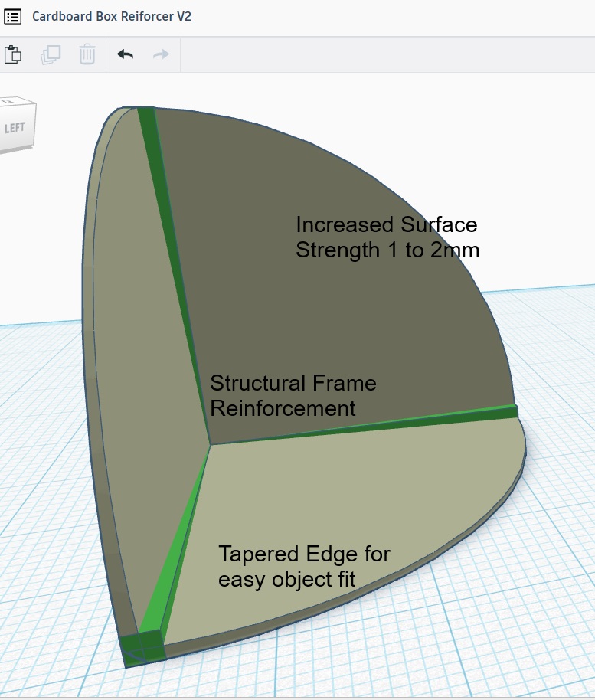Click the design title Cardboard Box Reiforcer V2
Image resolution: width=595 pixels, height=700 pixels.
point(112,17)
